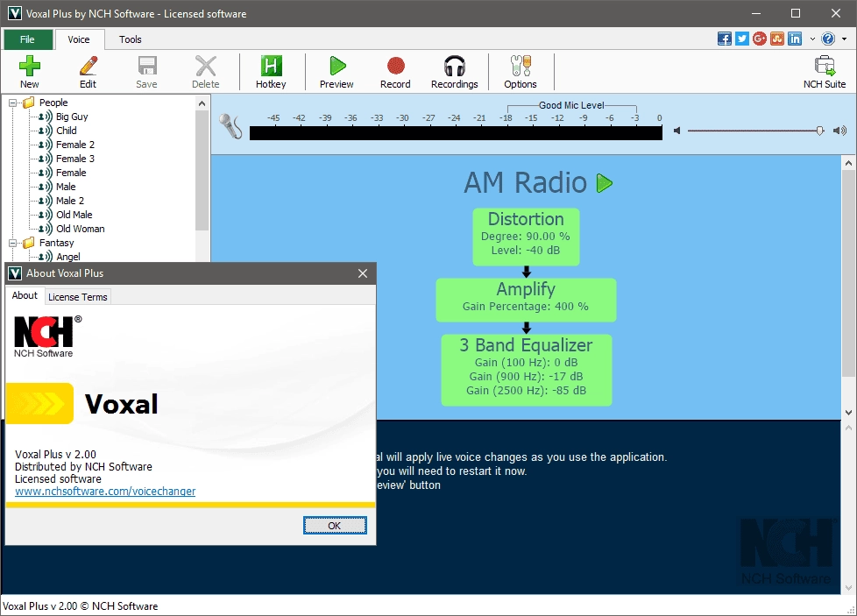The image size is (857, 616).
Task: Open the Options tools icon
Action: click(x=521, y=66)
